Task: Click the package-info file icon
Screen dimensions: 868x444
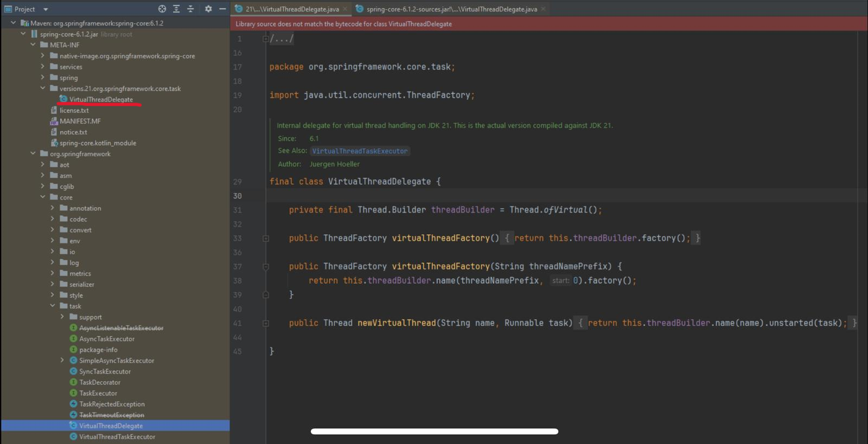Action: [73, 349]
